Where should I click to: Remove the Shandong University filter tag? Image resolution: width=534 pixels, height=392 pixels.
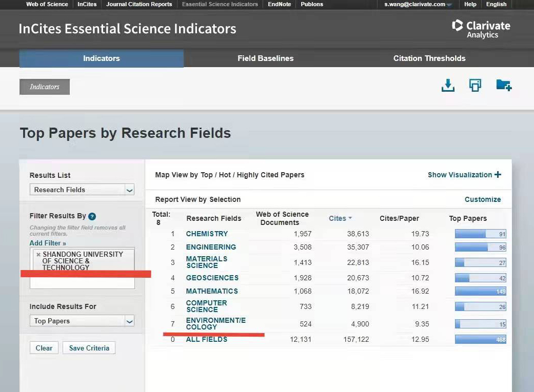(38, 255)
